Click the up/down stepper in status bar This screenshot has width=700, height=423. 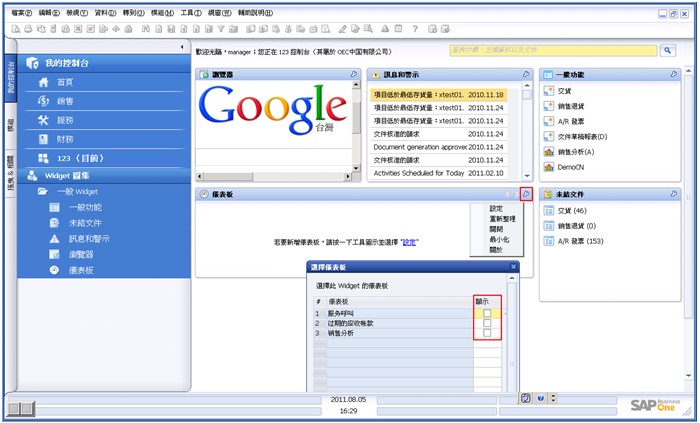click(553, 398)
